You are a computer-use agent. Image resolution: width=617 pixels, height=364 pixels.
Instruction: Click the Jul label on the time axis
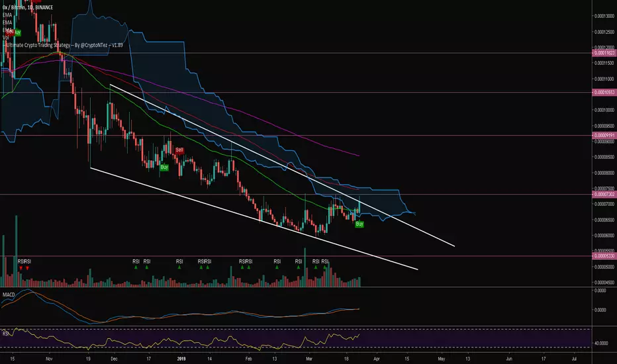tap(574, 359)
